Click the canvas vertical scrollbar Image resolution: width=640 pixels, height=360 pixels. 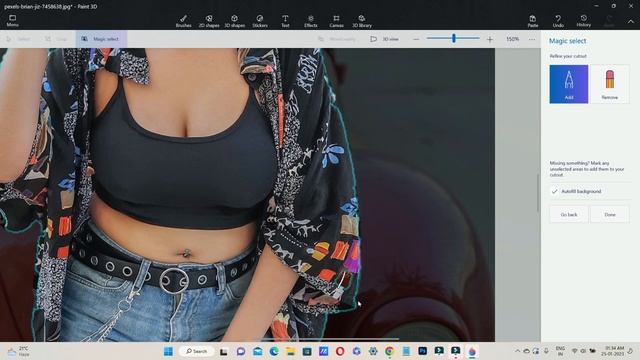(538, 193)
